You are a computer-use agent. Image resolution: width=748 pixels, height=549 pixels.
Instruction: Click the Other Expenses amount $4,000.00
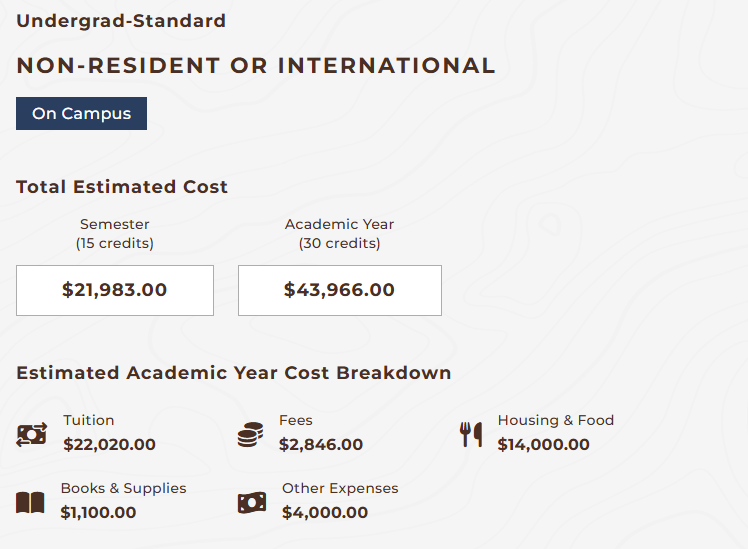[x=325, y=513]
